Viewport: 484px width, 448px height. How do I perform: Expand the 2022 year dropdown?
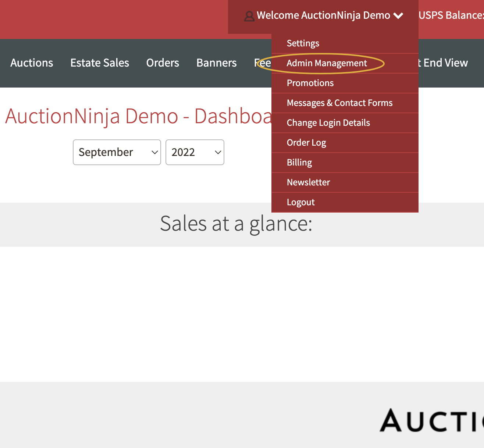[x=195, y=152]
